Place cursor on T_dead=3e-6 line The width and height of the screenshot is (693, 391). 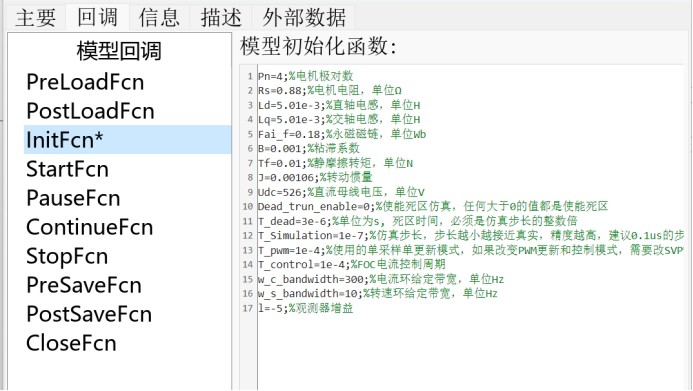[x=418, y=221]
